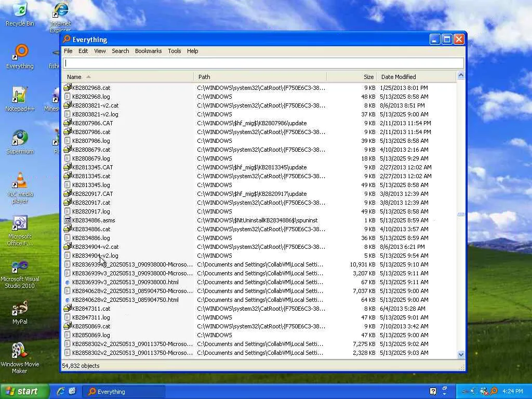The image size is (532, 399).
Task: Click the file icon of KB2850869.log
Action: (68, 335)
